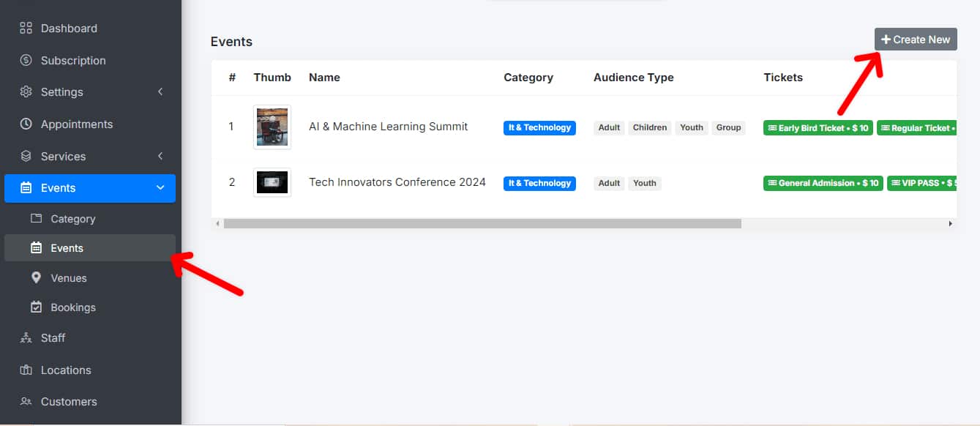This screenshot has height=426, width=980.
Task: Click Tech Innovators Conference 2024 thumbnail
Action: pyautogui.click(x=272, y=182)
